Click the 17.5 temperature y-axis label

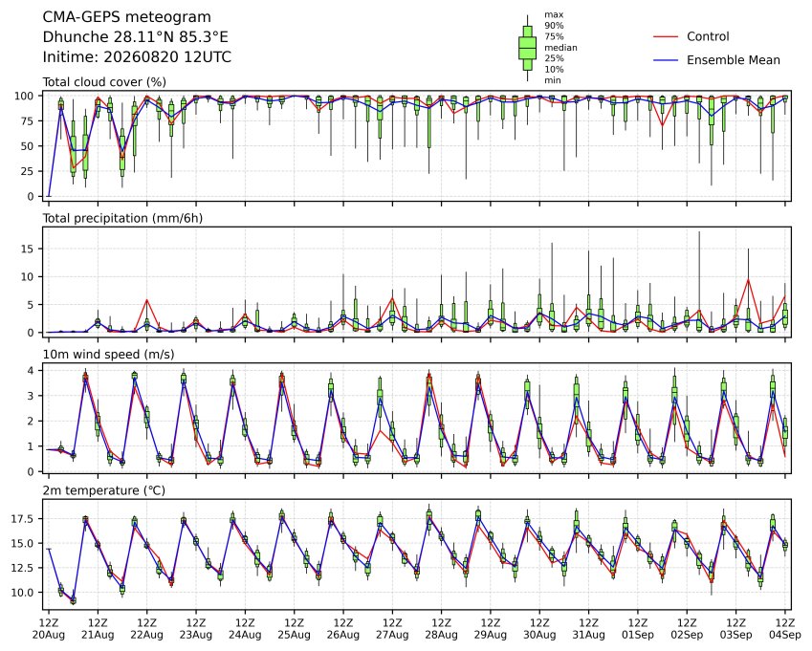(x=22, y=518)
